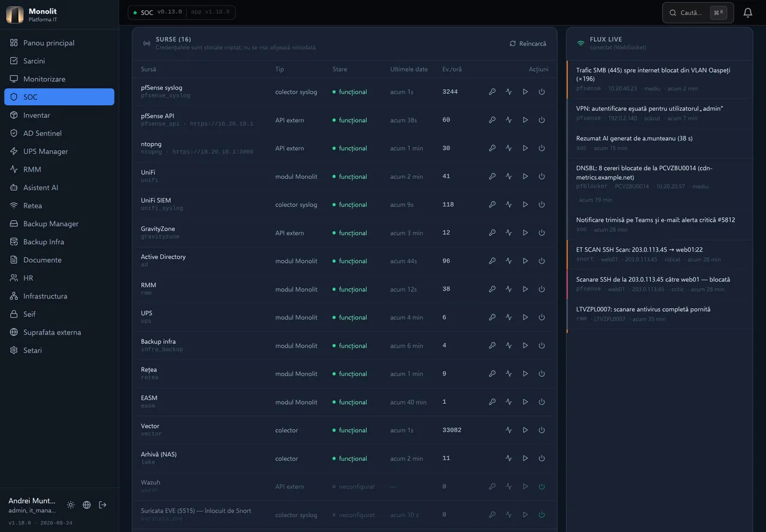Open Panou principal in sidebar
766x532 pixels.
59,43
